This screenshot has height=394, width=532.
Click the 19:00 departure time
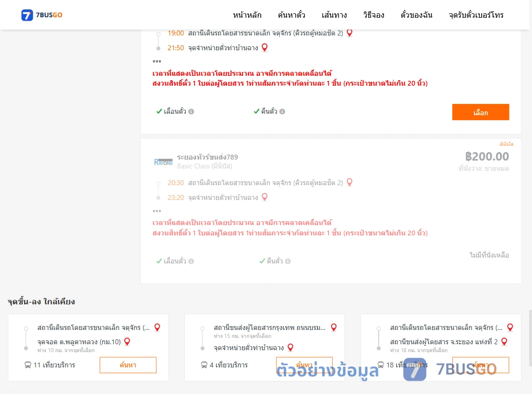[176, 33]
